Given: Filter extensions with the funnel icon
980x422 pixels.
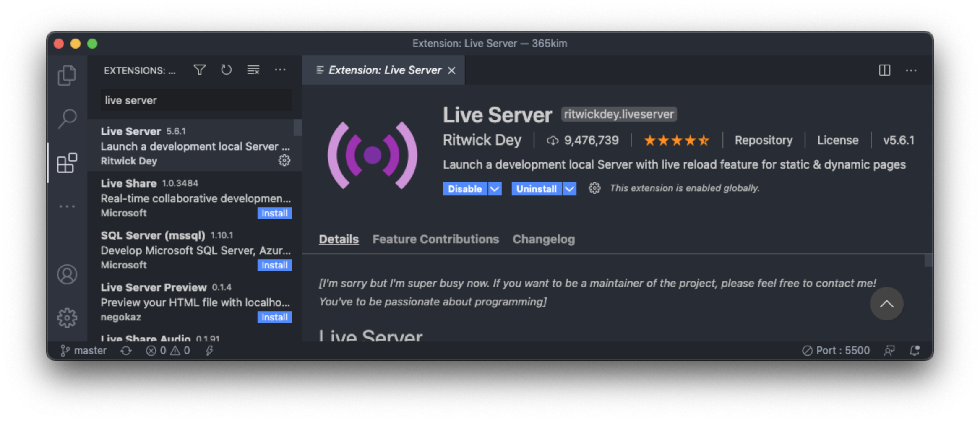Looking at the screenshot, I should pyautogui.click(x=200, y=70).
